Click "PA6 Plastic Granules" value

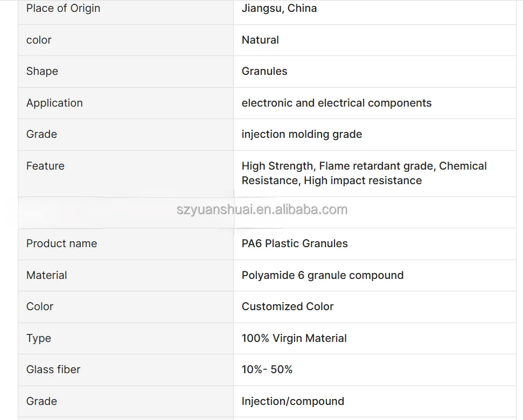click(295, 243)
